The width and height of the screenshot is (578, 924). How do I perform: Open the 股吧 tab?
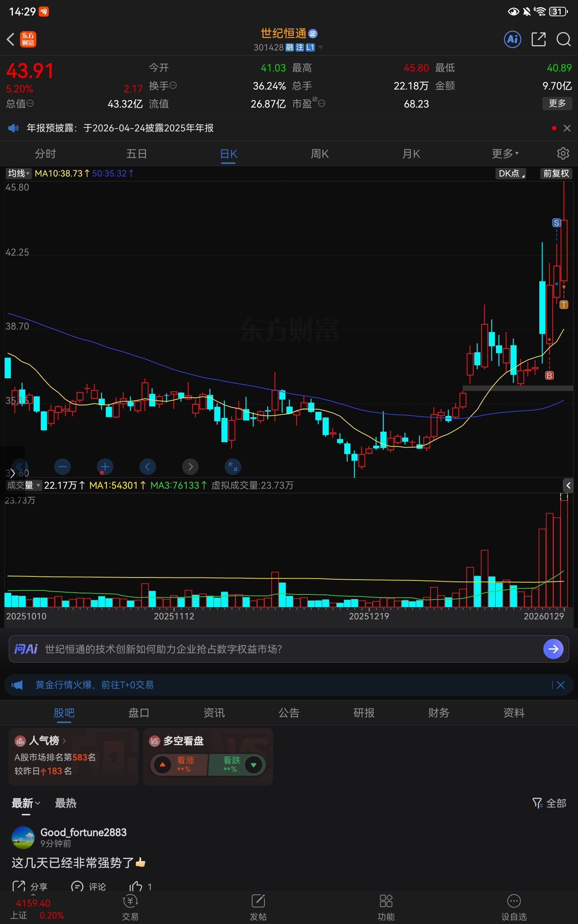(64, 713)
